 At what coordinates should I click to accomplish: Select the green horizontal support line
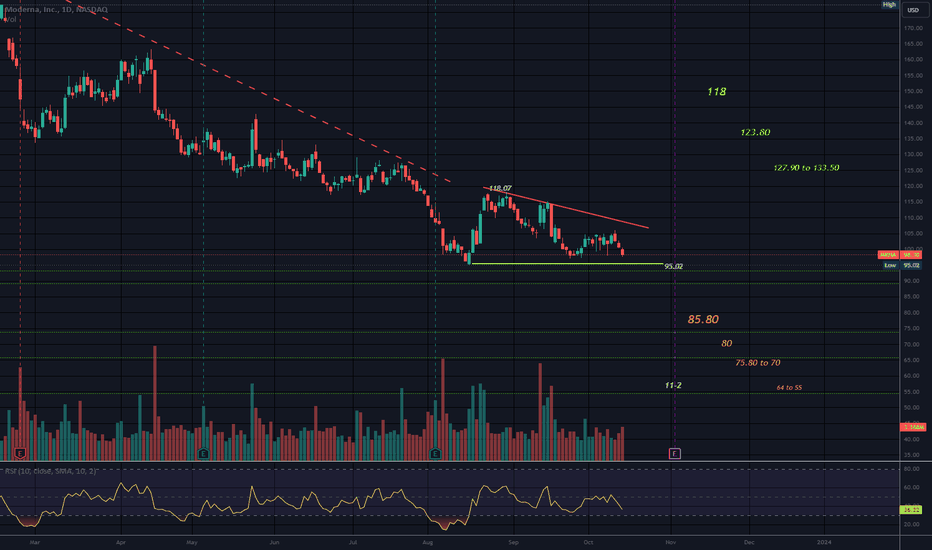click(567, 263)
